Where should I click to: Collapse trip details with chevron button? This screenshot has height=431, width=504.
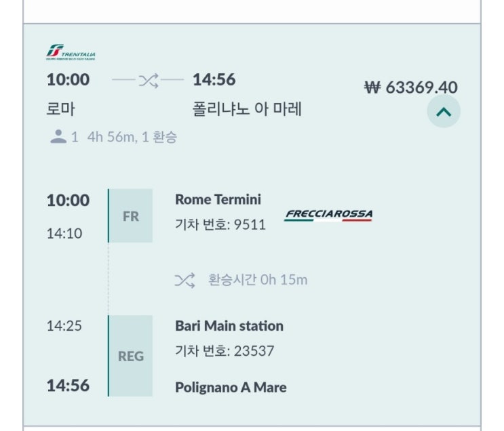point(444,112)
